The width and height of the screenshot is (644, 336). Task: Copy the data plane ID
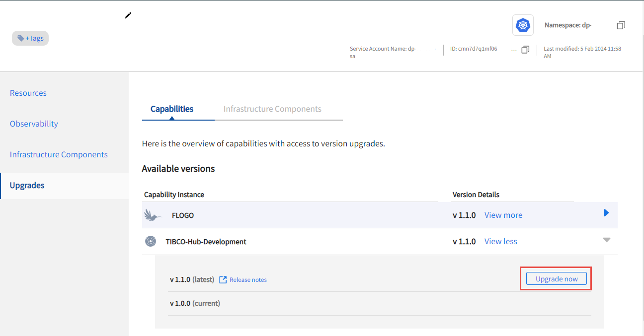point(525,49)
